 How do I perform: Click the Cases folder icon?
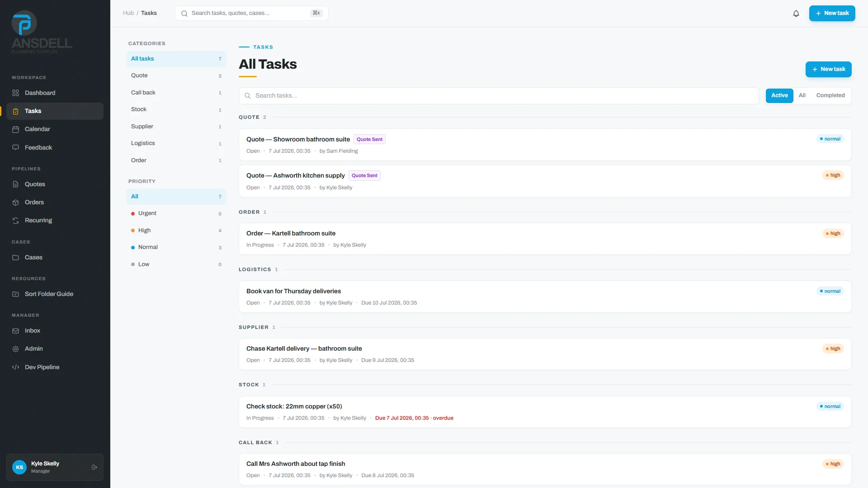(x=16, y=258)
